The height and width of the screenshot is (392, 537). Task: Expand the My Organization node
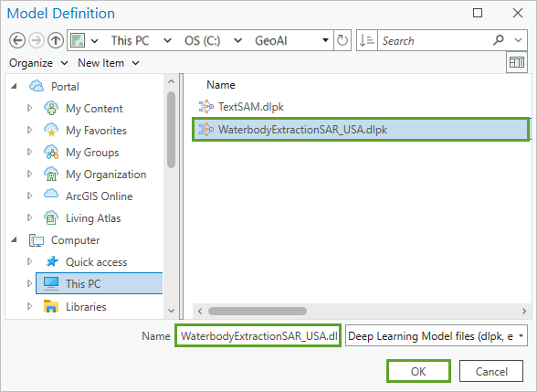pos(30,174)
